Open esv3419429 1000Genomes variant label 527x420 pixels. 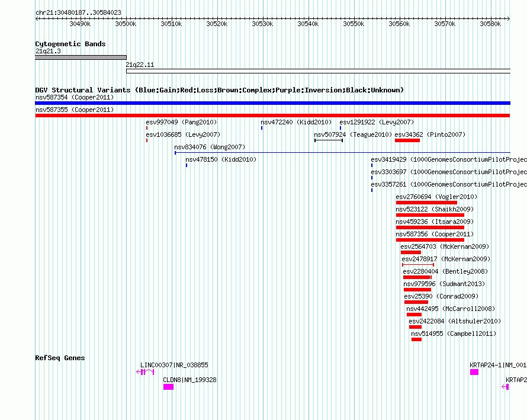pos(449,159)
